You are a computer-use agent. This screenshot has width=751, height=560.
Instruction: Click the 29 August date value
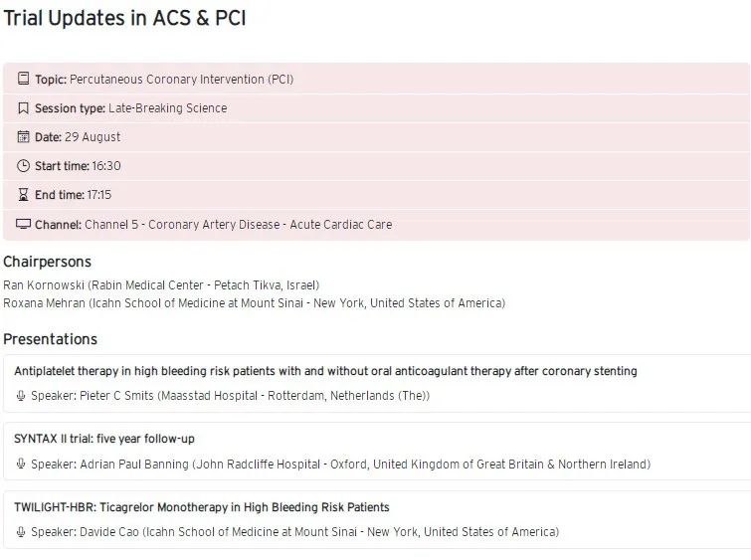click(93, 137)
